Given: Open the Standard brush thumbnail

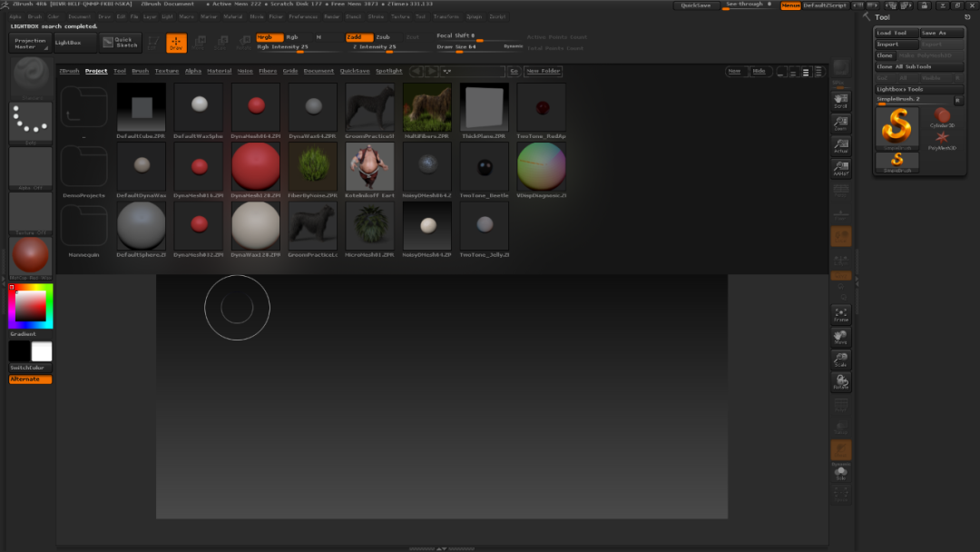Looking at the screenshot, I should click(30, 77).
